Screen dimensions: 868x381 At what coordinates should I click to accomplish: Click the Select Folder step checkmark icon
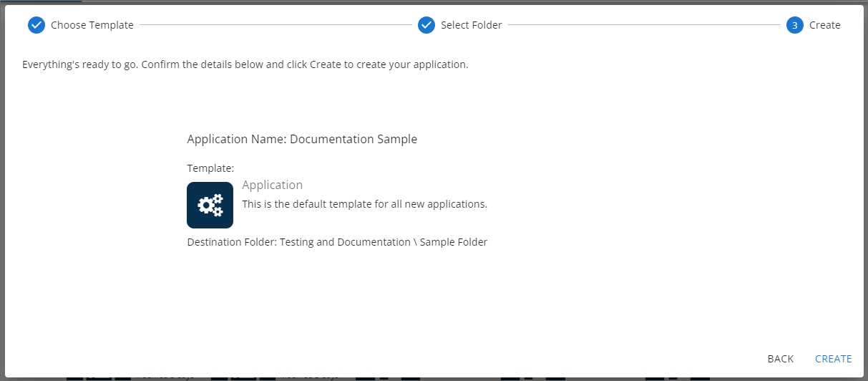[426, 25]
